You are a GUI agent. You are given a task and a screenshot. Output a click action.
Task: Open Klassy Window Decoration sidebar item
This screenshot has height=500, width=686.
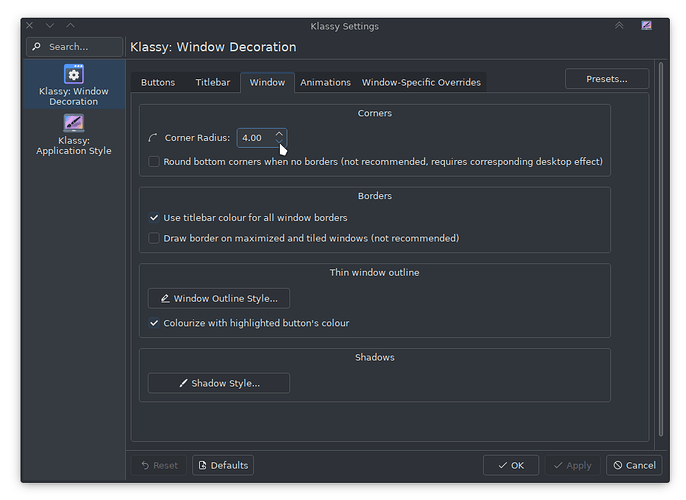[73, 85]
